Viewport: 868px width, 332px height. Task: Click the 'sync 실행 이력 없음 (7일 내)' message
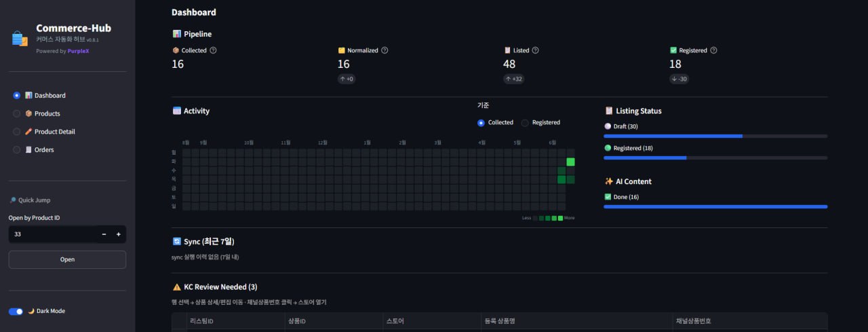[205, 257]
